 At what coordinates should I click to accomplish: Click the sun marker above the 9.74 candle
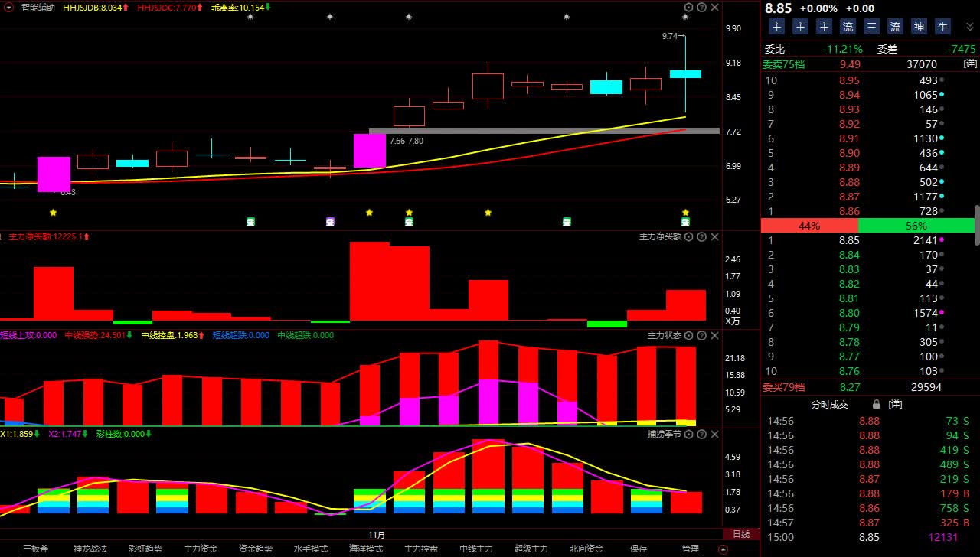pos(685,17)
